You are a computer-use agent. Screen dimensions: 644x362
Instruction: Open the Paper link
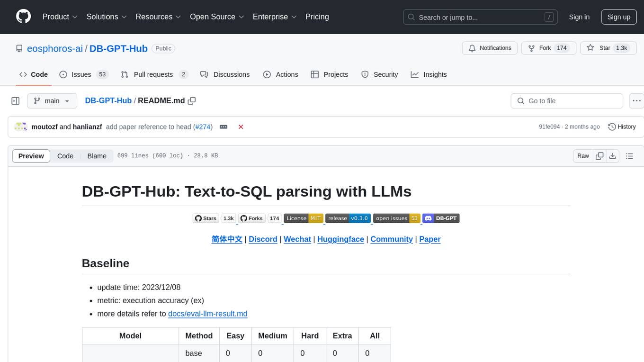click(x=430, y=239)
